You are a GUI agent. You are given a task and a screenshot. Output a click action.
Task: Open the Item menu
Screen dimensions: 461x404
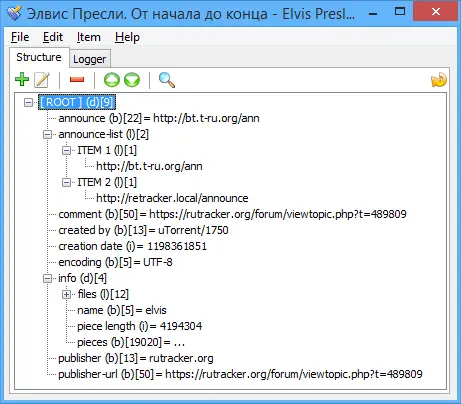coord(89,37)
